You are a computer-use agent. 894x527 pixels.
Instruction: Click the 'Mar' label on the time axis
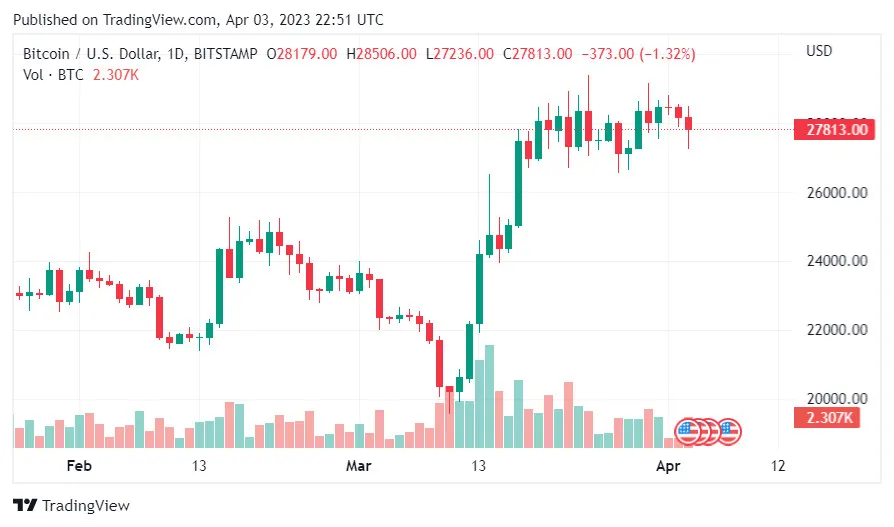(x=358, y=465)
